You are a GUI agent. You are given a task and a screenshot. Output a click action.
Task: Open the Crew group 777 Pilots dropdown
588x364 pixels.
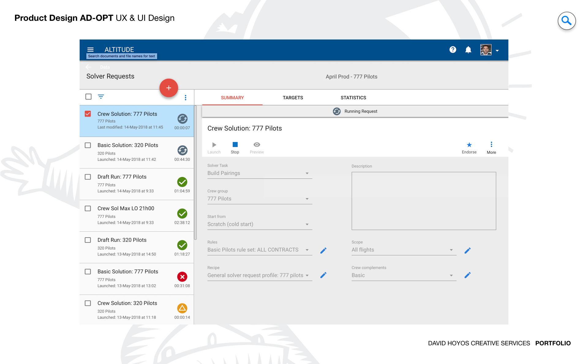[x=260, y=199]
